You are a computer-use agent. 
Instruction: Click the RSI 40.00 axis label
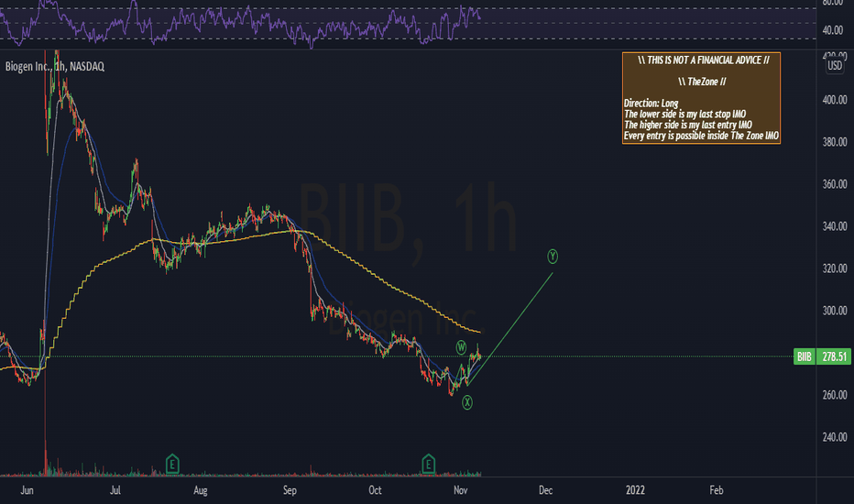[x=833, y=30]
